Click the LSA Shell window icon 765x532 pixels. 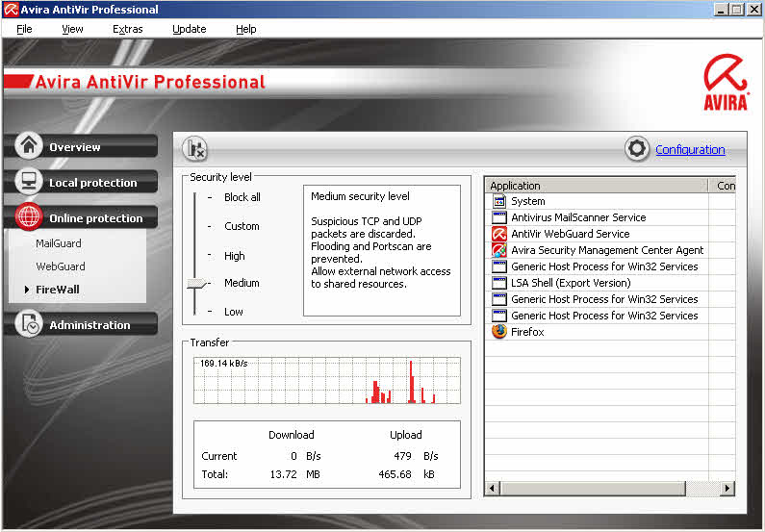[499, 283]
